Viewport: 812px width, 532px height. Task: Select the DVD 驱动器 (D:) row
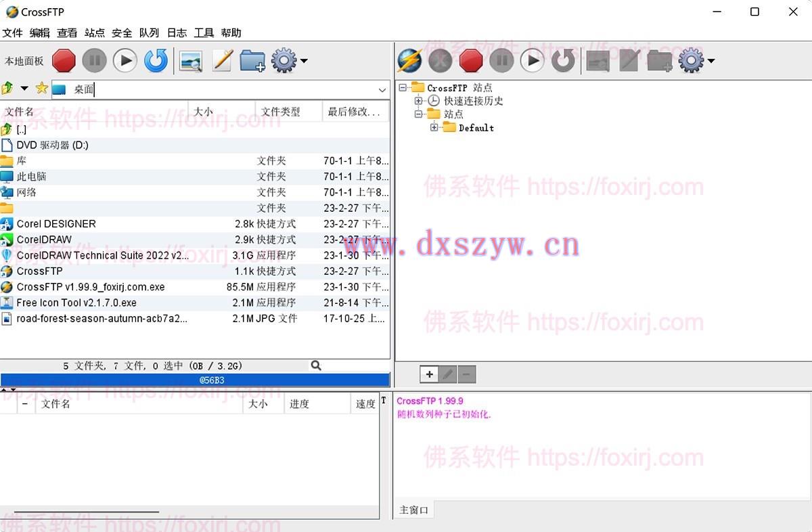195,145
